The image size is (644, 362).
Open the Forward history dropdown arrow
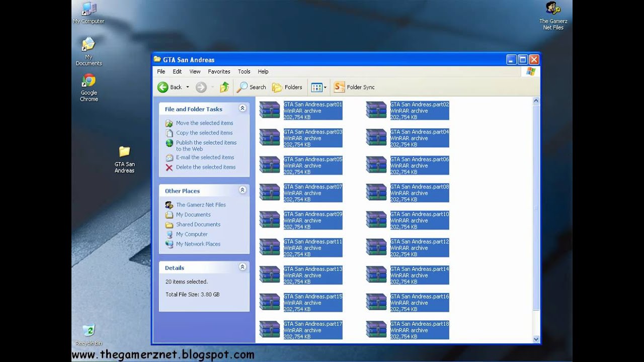212,87
